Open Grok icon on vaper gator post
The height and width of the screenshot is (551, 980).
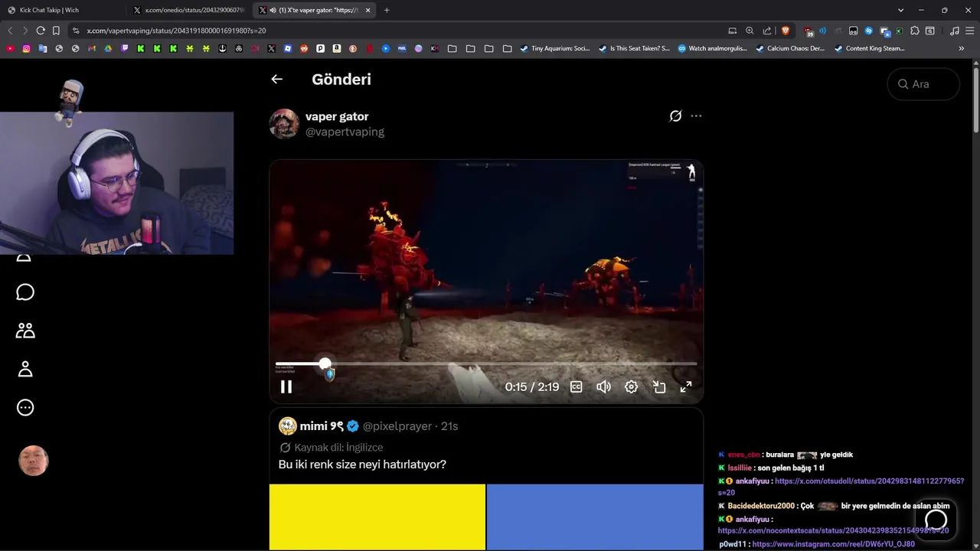click(675, 116)
